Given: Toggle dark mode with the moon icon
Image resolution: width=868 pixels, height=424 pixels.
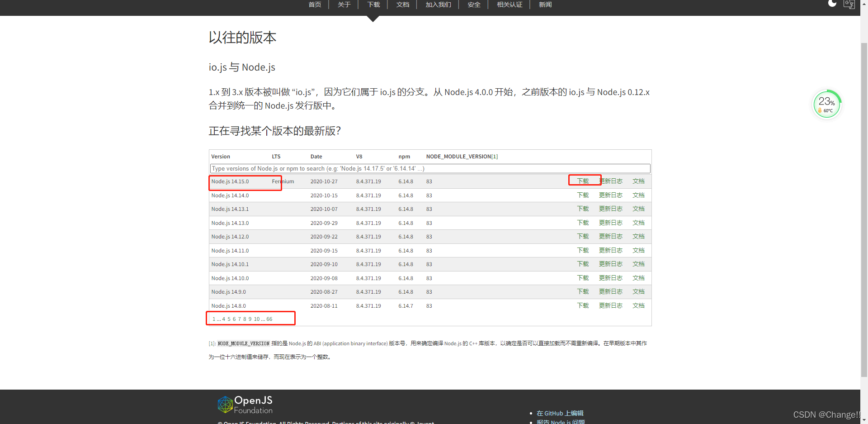Looking at the screenshot, I should click(832, 3).
